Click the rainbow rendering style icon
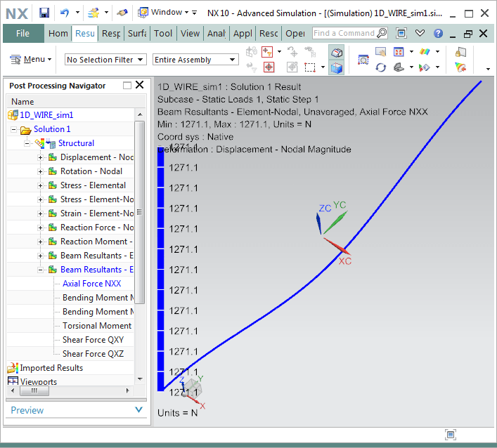Screen dimensions: 497x448 [425, 51]
